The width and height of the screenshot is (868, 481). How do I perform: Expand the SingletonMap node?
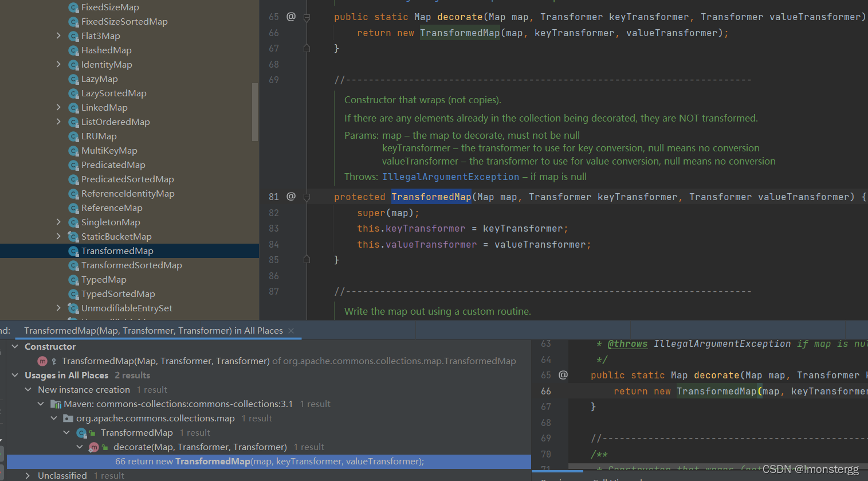pyautogui.click(x=58, y=222)
